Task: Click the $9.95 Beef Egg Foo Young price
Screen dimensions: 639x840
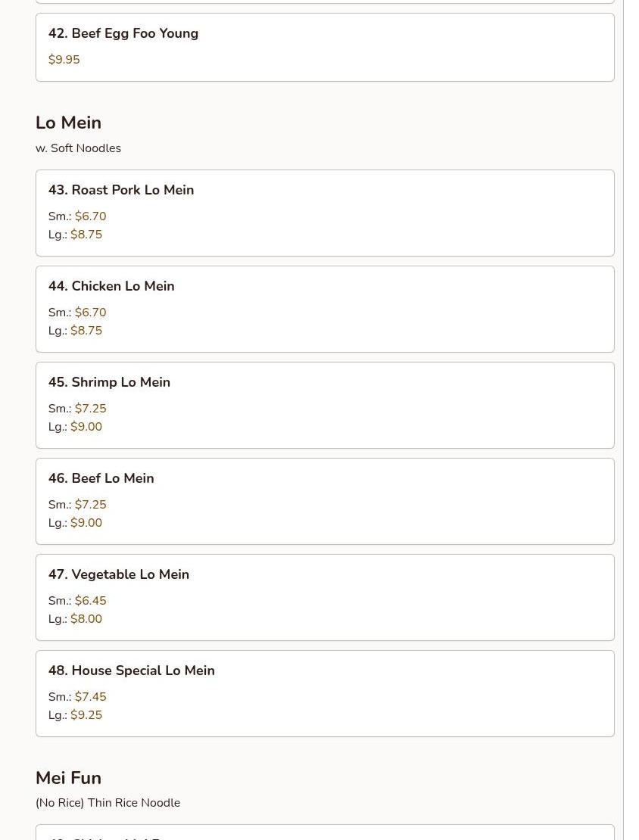Action: (x=64, y=60)
